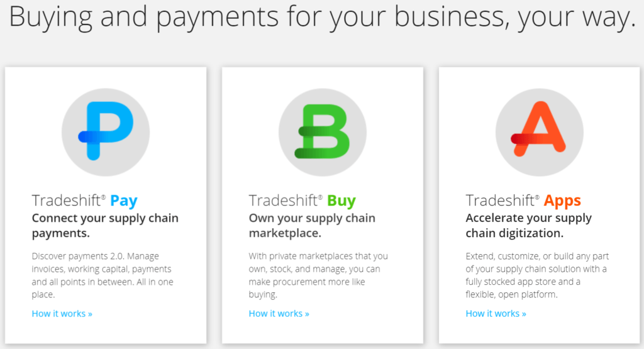644x349 pixels.
Task: Click "Tradeshift" text in the Buy card title
Action: click(284, 201)
